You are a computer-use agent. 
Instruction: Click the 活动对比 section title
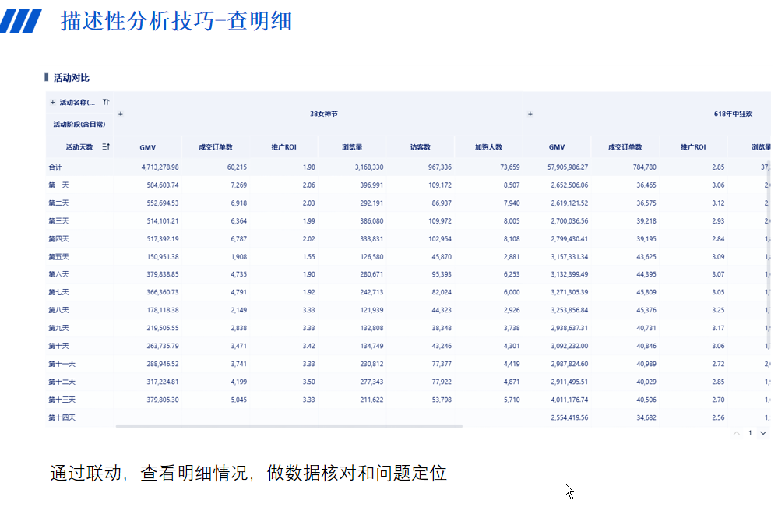[72, 77]
